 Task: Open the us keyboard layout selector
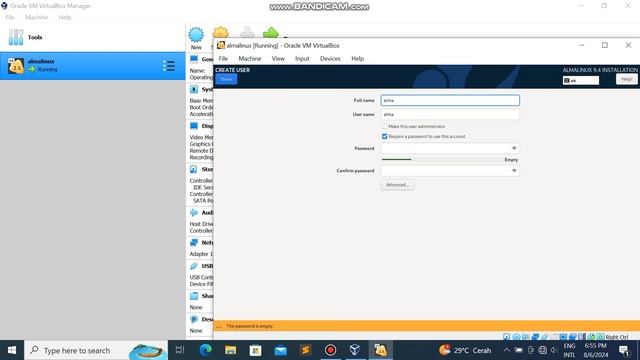(581, 80)
